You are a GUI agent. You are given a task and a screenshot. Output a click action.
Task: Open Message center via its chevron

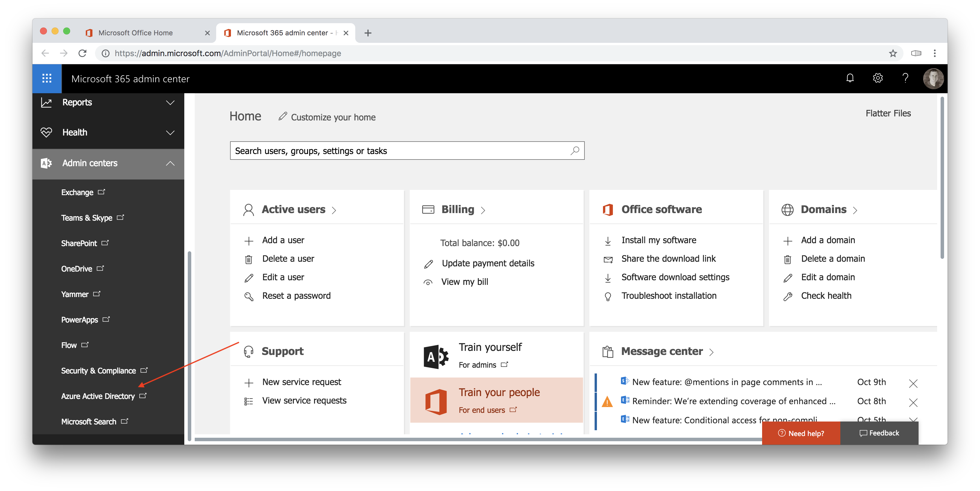pos(711,352)
